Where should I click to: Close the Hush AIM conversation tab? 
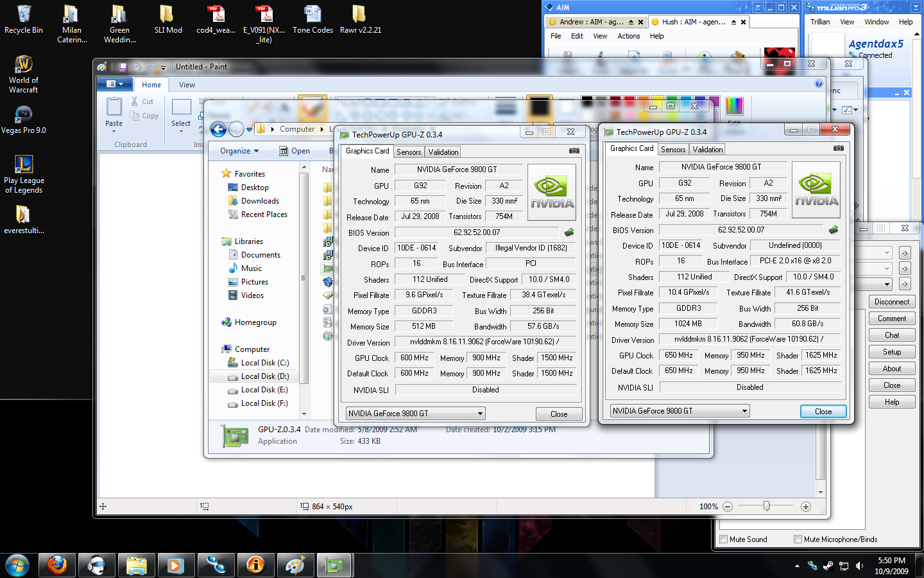tap(744, 22)
